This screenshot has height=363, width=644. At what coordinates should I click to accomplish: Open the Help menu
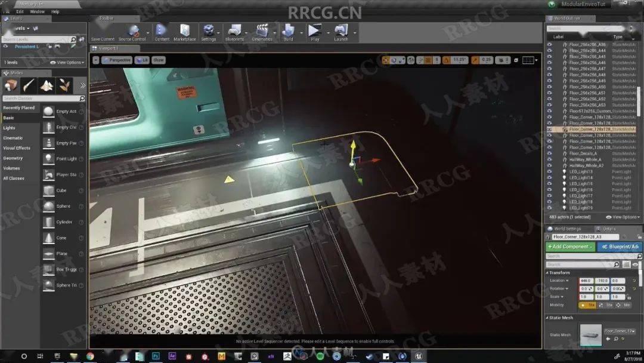click(x=55, y=11)
